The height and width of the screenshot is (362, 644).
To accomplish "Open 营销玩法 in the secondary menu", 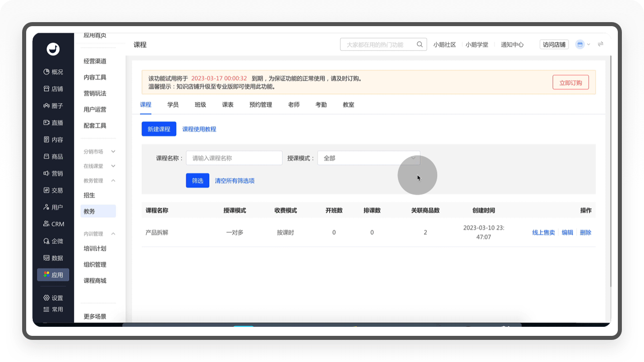I will pos(95,94).
